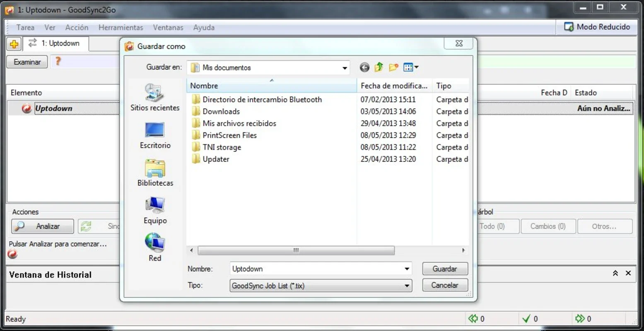
Task: Click the red GoodSync icon below Analizar
Action: 12,254
